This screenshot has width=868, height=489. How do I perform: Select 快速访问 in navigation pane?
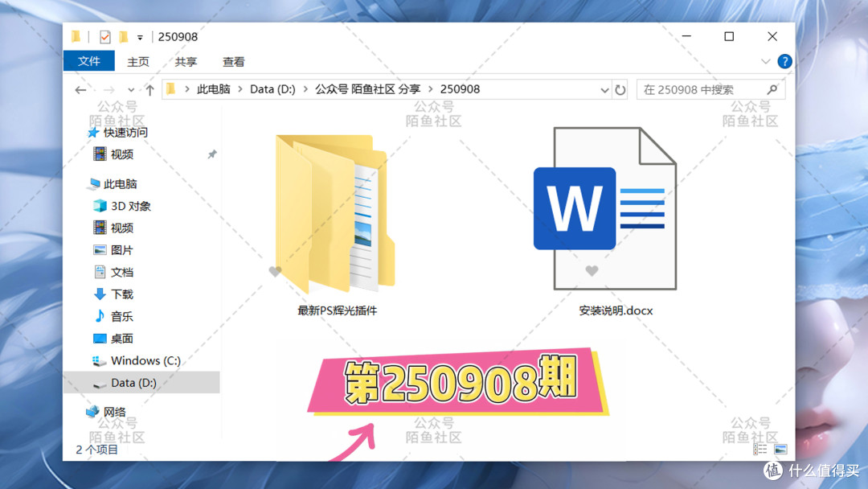tap(125, 133)
